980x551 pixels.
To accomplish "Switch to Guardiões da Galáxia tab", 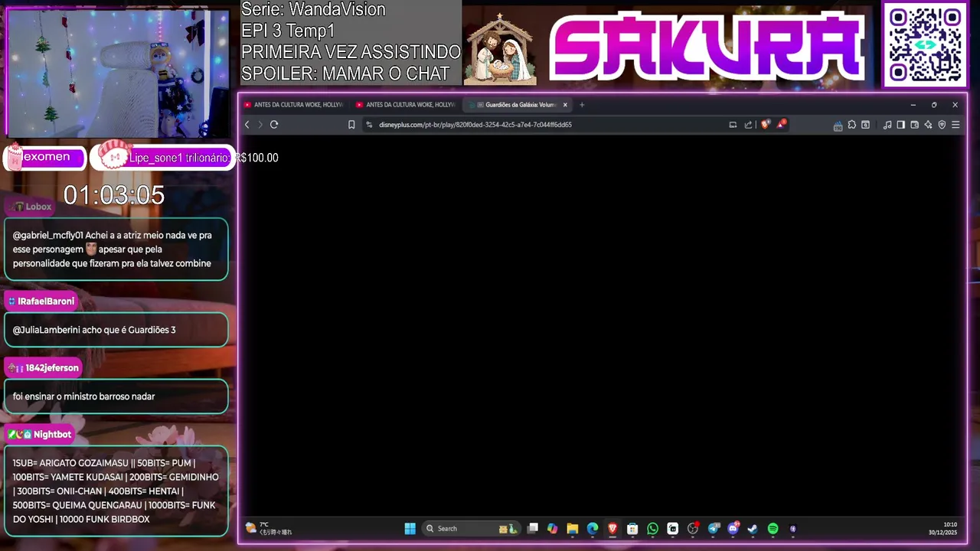I will tap(517, 105).
